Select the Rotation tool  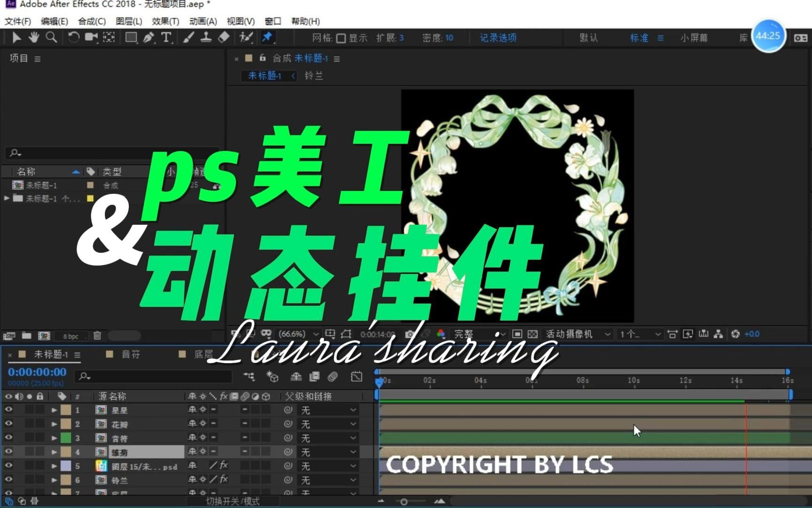point(73,38)
